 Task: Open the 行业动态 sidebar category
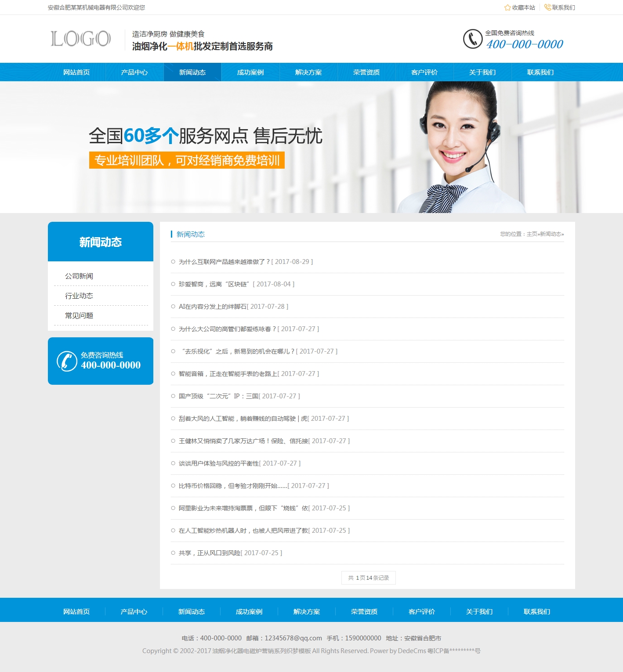tap(79, 296)
